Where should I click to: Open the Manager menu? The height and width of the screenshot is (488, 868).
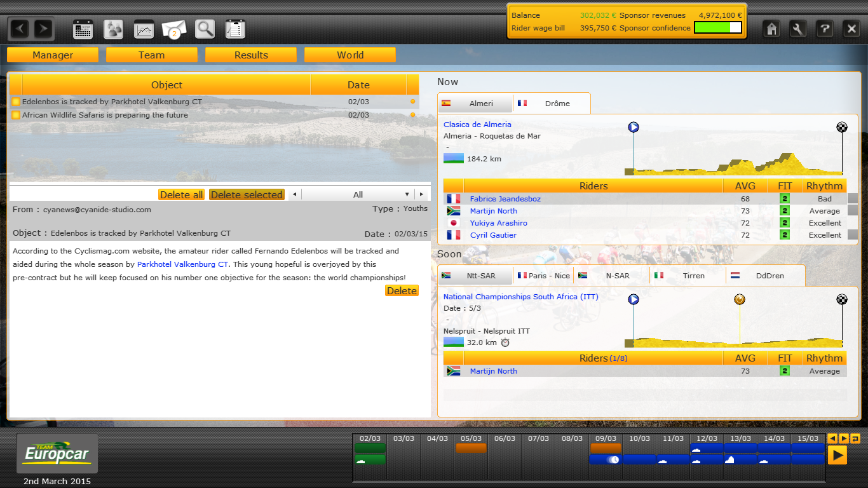click(53, 55)
